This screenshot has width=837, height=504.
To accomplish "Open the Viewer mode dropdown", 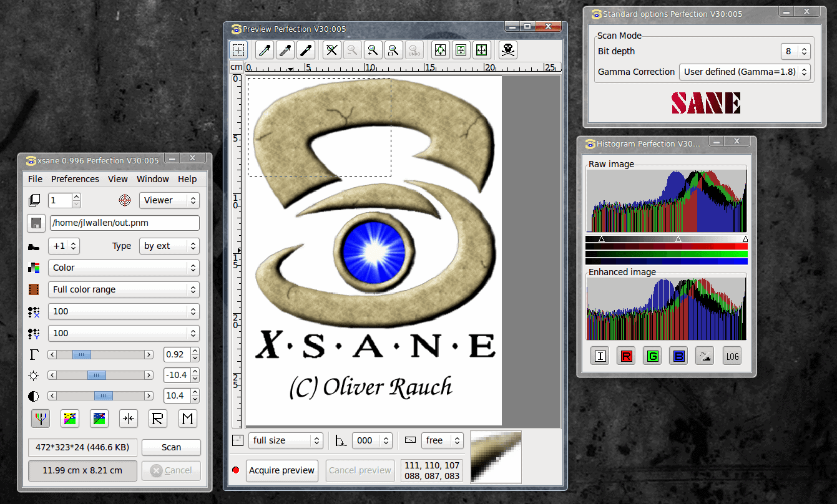I will coord(169,200).
